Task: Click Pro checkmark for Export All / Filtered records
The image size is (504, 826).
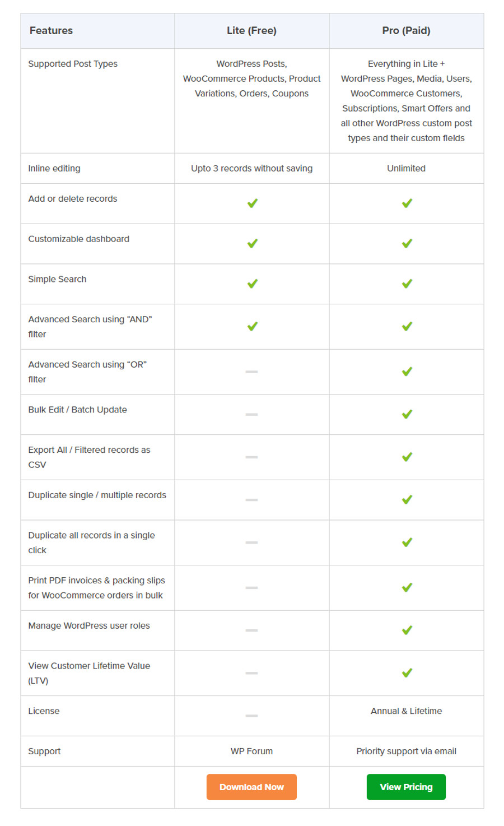Action: click(407, 457)
